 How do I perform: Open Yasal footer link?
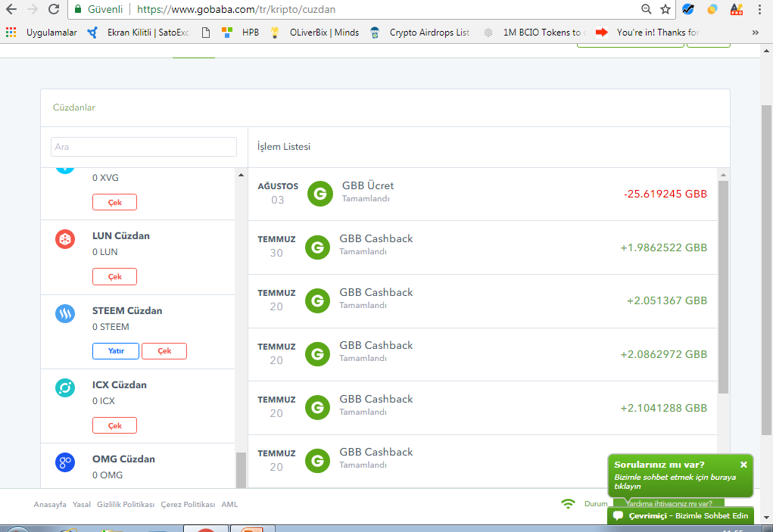81,505
